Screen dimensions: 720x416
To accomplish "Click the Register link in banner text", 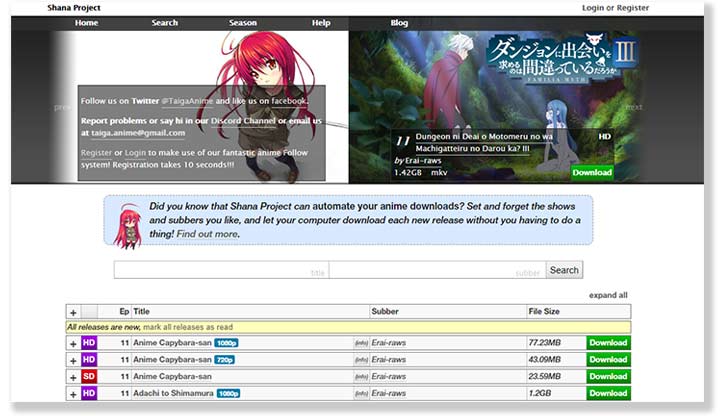I will click(x=96, y=152).
